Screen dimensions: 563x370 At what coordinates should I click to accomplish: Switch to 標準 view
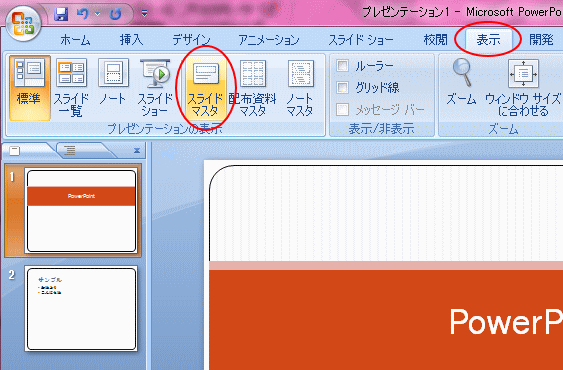[x=29, y=88]
